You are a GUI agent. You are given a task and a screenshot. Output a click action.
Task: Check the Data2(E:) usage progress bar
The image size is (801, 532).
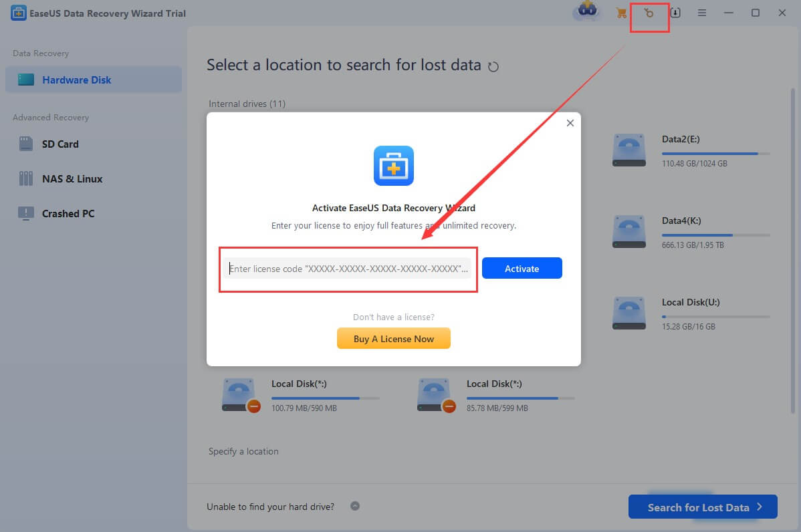[x=715, y=154]
